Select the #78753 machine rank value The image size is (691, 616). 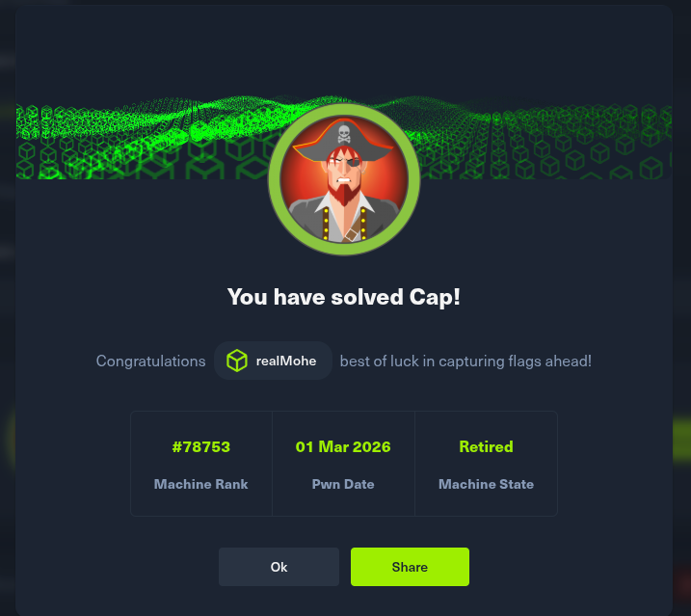coord(201,446)
